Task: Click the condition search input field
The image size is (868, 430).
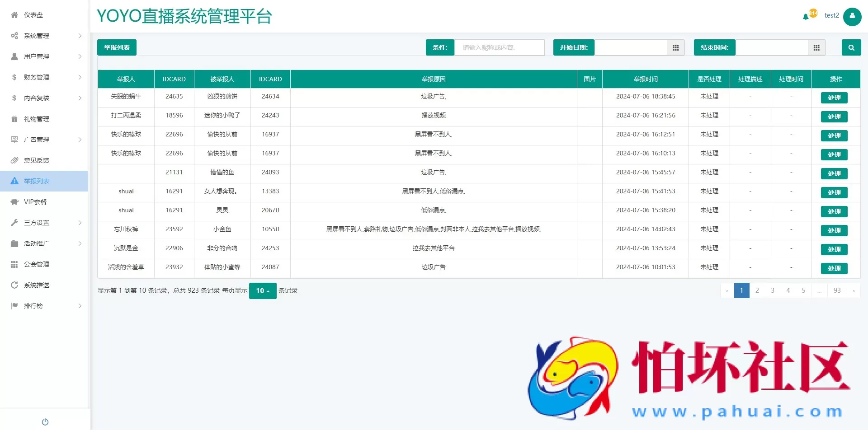Action: click(x=499, y=47)
